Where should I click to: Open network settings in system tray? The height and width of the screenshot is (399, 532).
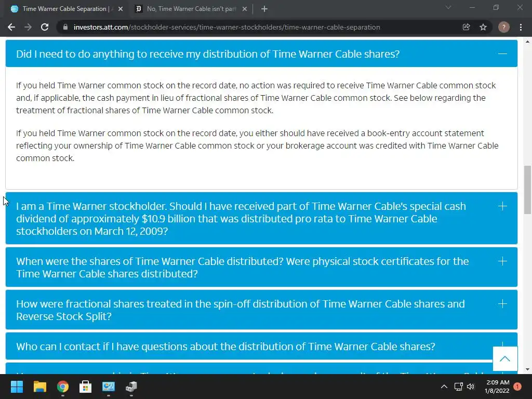[458, 387]
